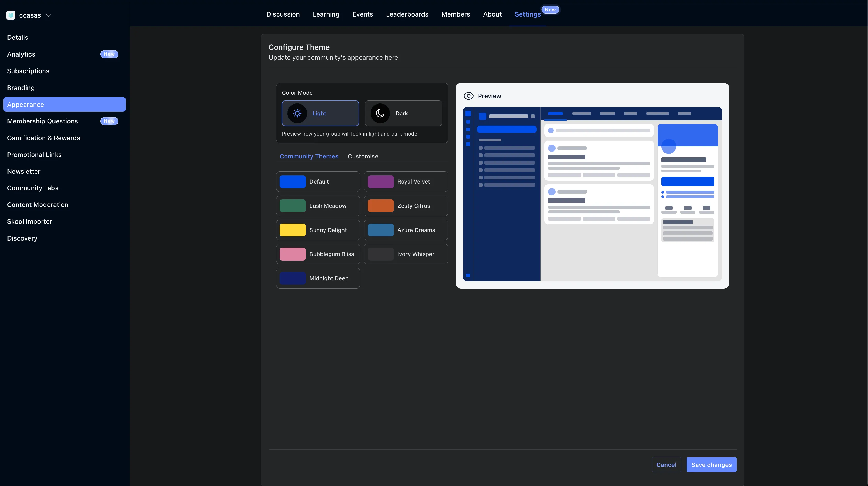Select the Ivory Whisper theme

tap(406, 254)
